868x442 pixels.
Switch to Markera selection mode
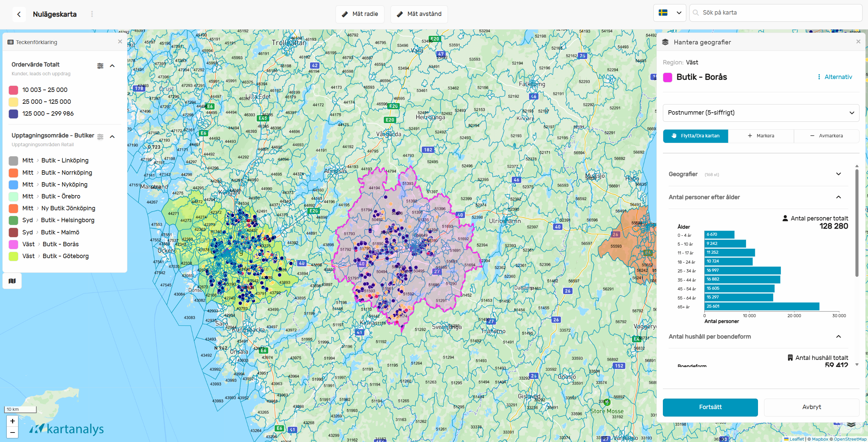(x=761, y=136)
